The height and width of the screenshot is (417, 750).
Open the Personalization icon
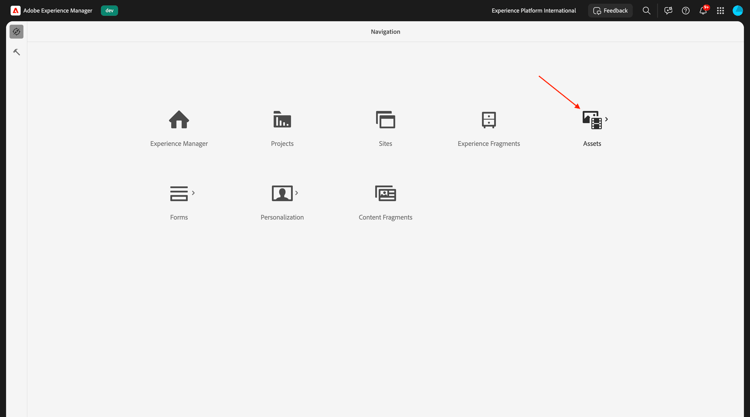tap(282, 193)
